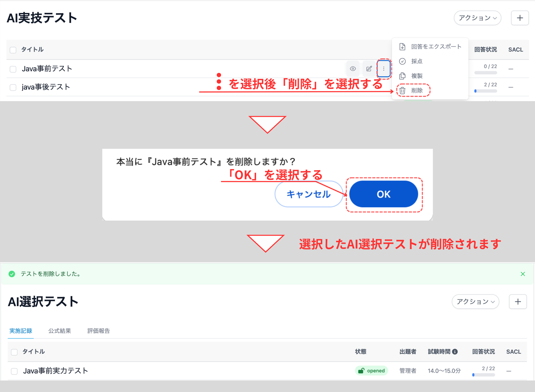Open the three-dot more options menu
The height and width of the screenshot is (392, 535).
tap(384, 69)
